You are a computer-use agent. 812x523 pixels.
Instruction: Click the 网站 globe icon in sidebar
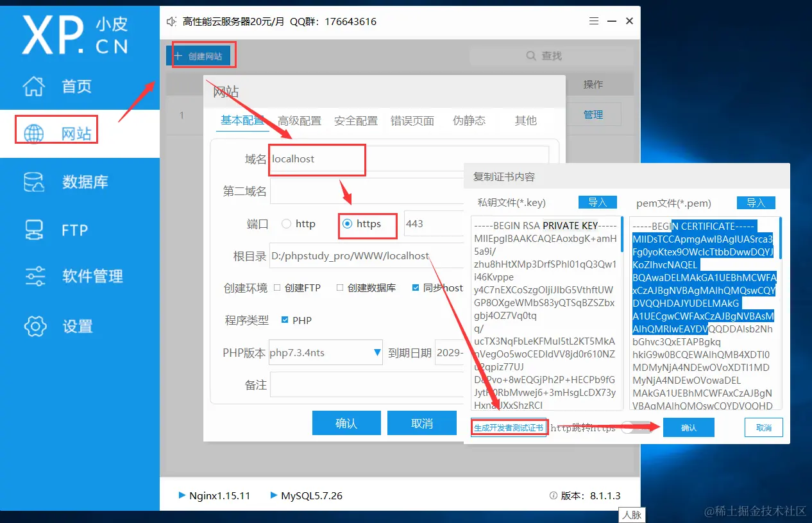(x=33, y=134)
